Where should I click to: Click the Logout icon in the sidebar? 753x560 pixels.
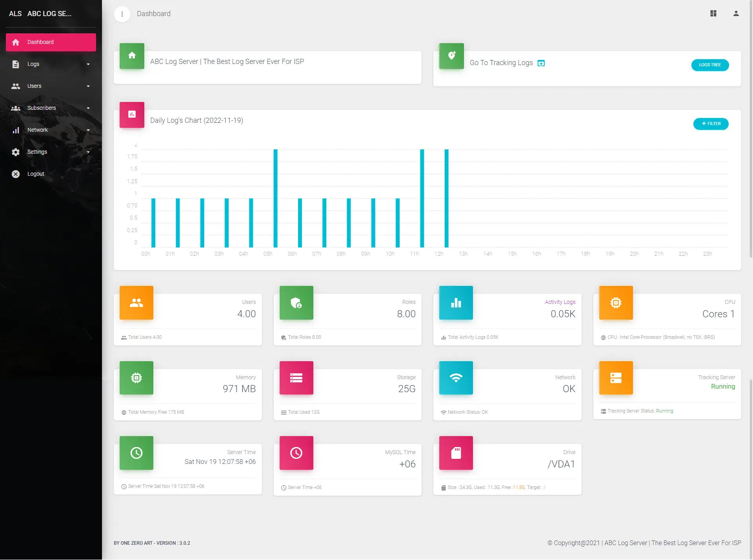[16, 174]
